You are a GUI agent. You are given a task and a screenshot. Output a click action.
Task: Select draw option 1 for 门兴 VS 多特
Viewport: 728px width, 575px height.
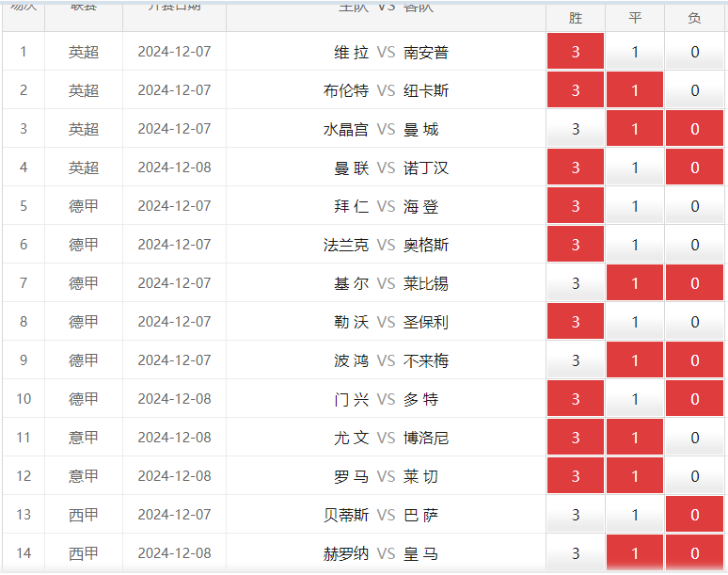click(x=635, y=398)
